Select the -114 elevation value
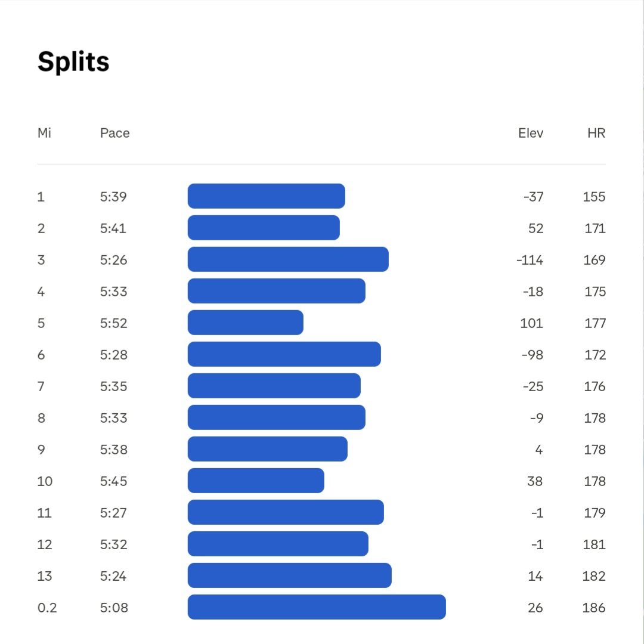 [x=530, y=260]
